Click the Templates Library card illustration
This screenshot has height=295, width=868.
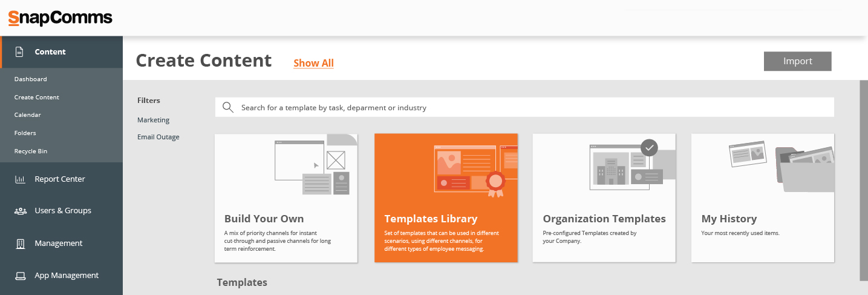coord(475,171)
